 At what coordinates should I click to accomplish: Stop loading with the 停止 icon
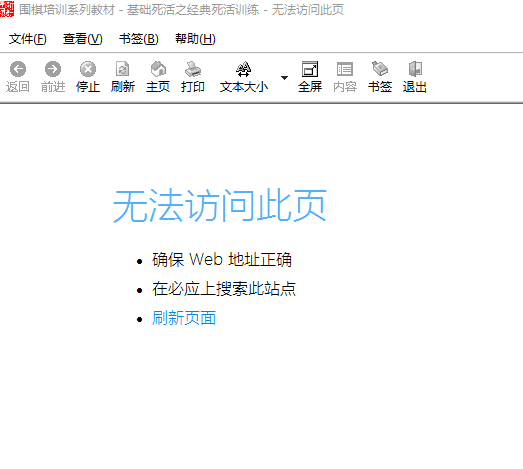[x=88, y=69]
